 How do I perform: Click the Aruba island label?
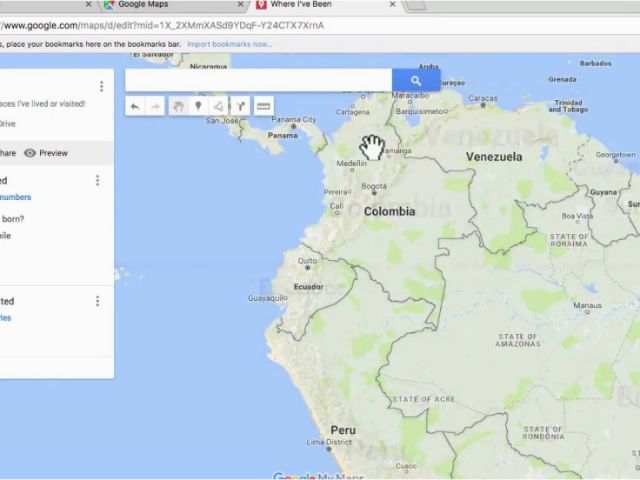(x=429, y=66)
